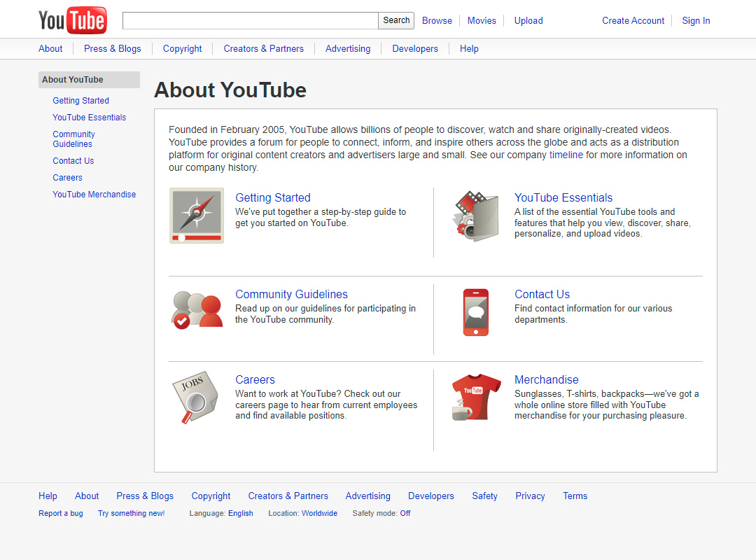Open the YouTube Essentials heading link
Image resolution: width=756 pixels, height=560 pixels.
[563, 198]
